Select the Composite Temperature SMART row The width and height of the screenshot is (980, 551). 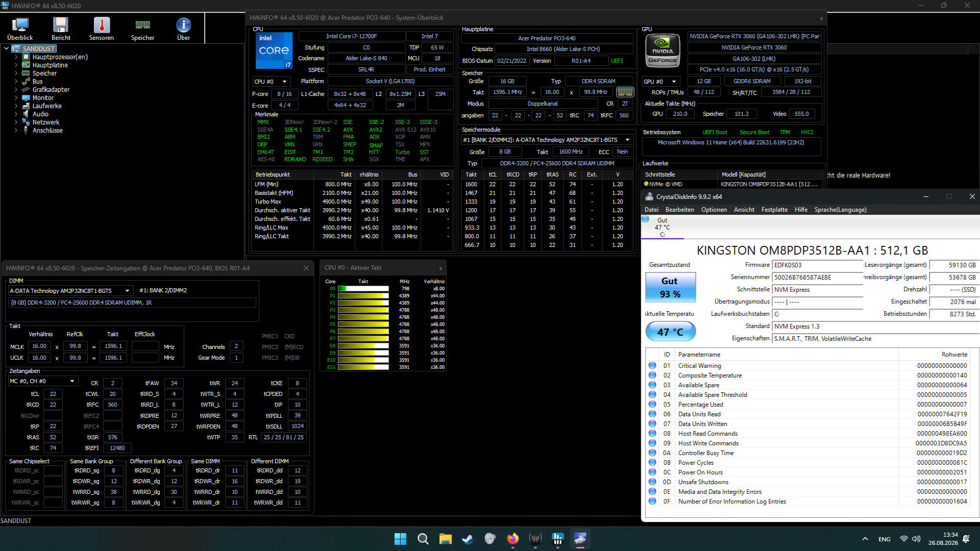coord(808,375)
